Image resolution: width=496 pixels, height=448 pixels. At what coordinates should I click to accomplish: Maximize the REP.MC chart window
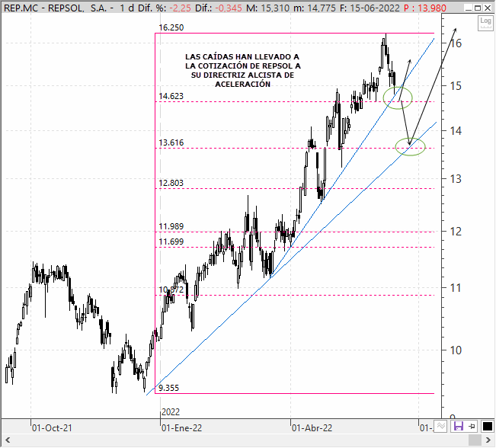(x=478, y=8)
